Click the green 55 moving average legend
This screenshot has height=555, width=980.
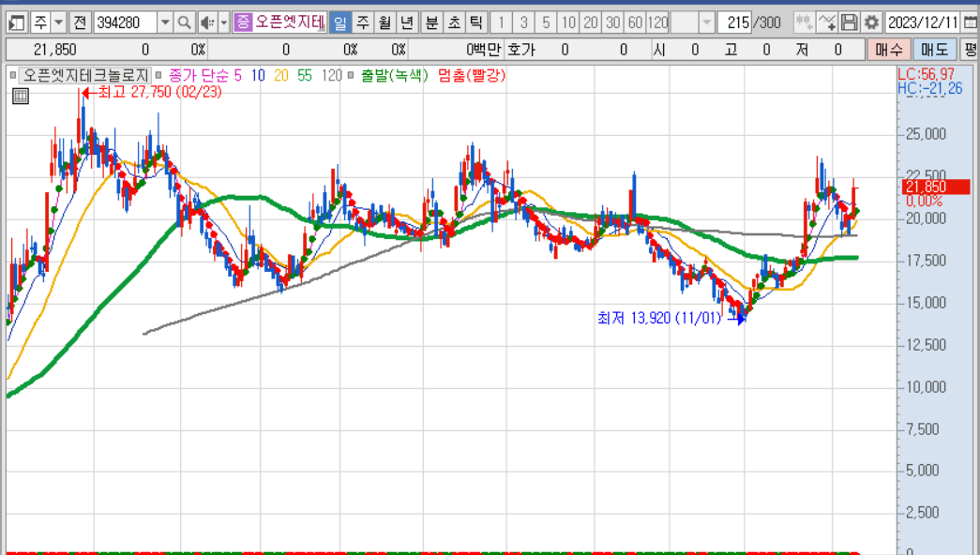(x=305, y=76)
